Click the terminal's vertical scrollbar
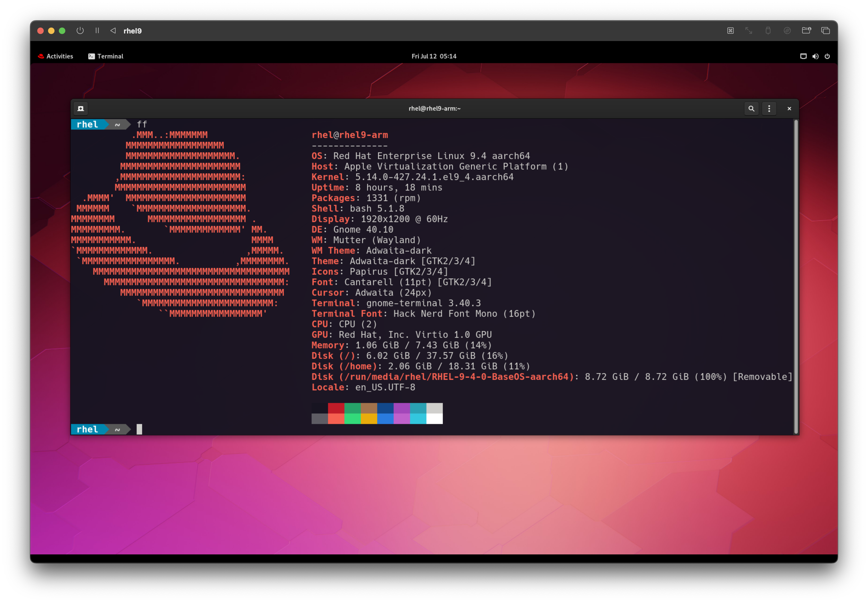Screen dimensions: 868x603 [796, 277]
